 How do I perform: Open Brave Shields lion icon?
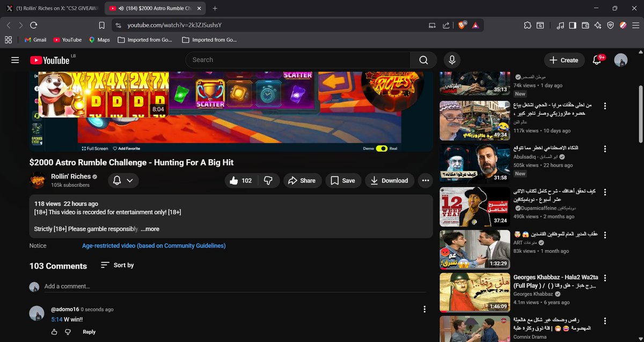(x=462, y=25)
